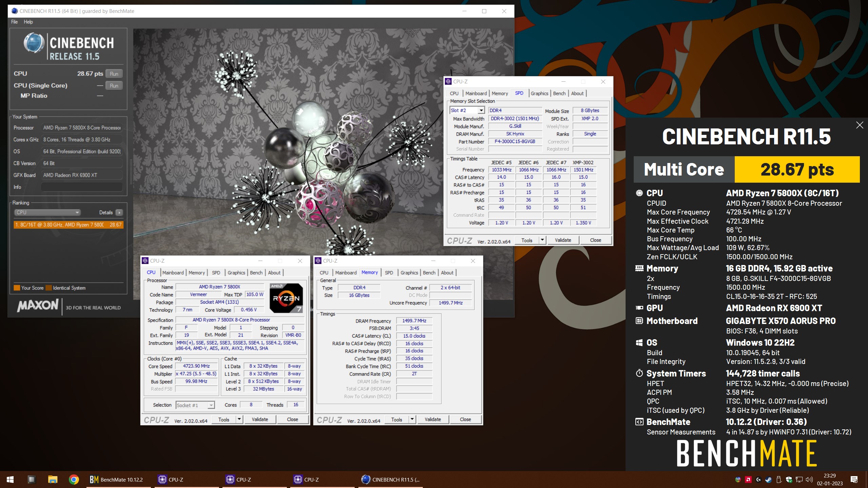Screen dimensions: 868x488
Task: Open the About tab in CPU-Z SPD window
Action: coord(577,94)
